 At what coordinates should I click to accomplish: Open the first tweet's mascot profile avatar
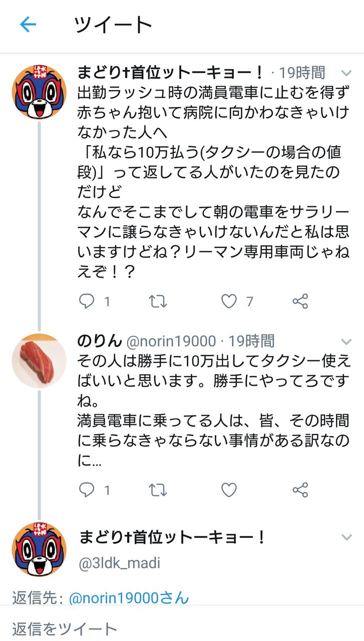coord(39,92)
